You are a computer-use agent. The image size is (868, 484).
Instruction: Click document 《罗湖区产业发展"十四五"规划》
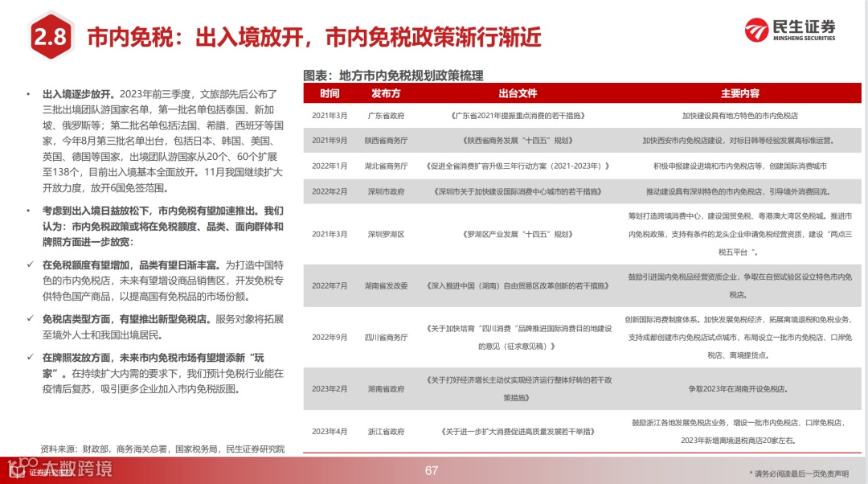[x=518, y=234]
